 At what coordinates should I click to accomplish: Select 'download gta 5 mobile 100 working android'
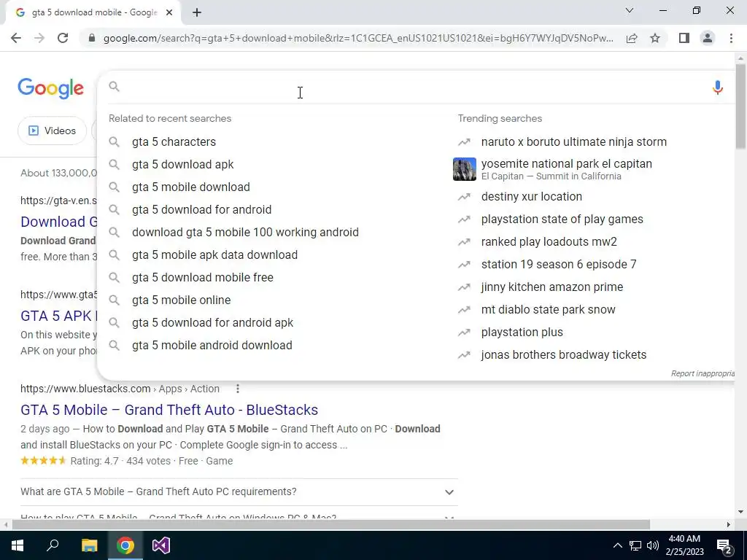click(245, 233)
